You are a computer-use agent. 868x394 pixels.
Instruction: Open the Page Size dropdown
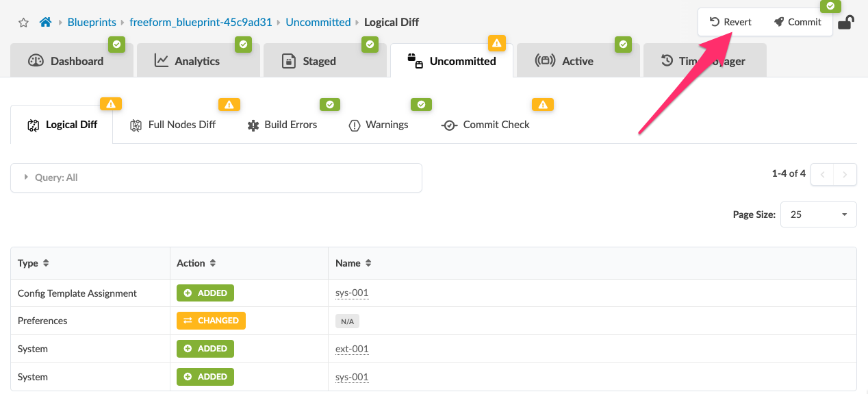coord(818,214)
